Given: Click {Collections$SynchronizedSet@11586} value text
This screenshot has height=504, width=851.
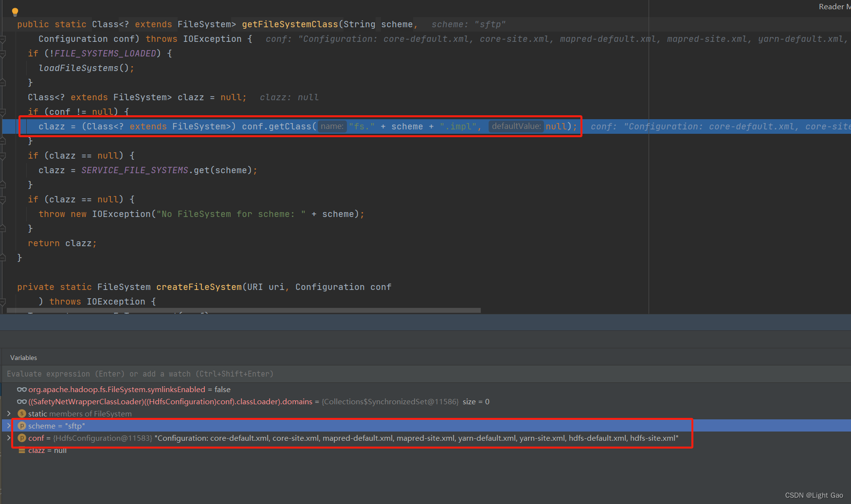Looking at the screenshot, I should 390,401.
